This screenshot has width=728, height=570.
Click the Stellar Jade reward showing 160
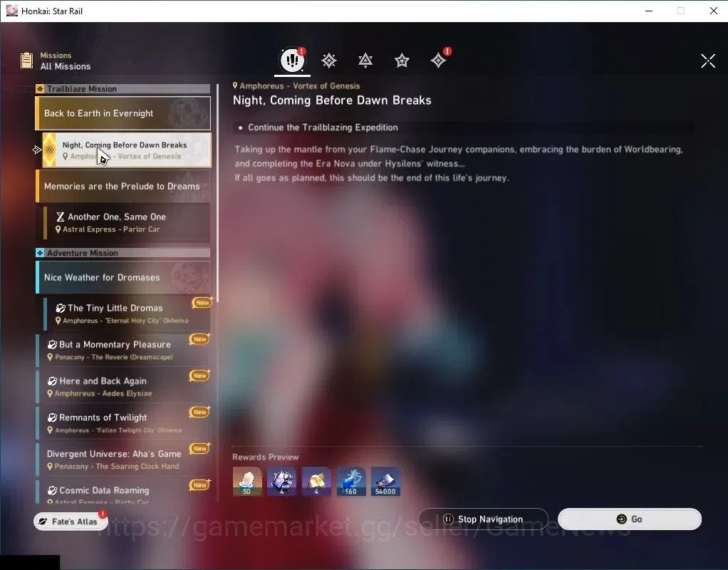click(x=351, y=482)
